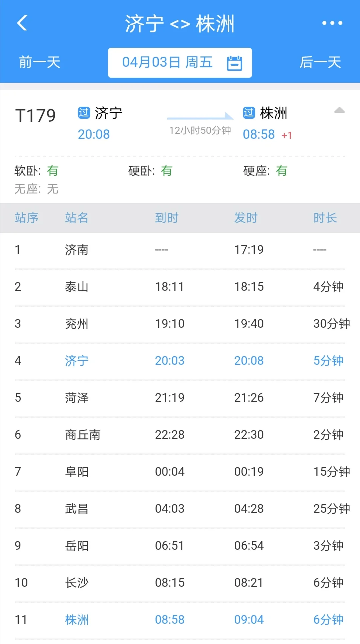Tap the departure time 20:08 under 济宁
The width and height of the screenshot is (360, 644).
click(x=94, y=134)
